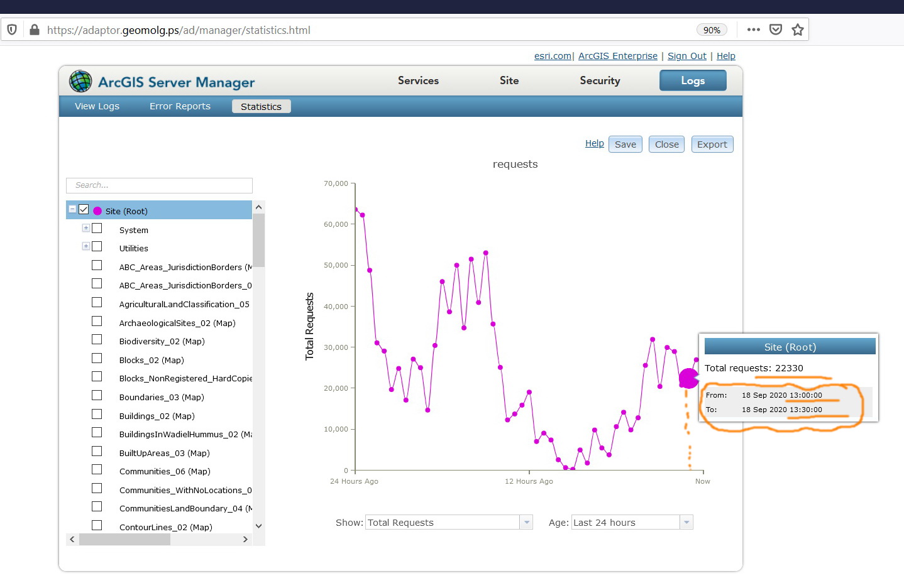Check the ArchaeologicalSites_02 (Map) checkbox
This screenshot has height=588, width=904.
(x=97, y=321)
